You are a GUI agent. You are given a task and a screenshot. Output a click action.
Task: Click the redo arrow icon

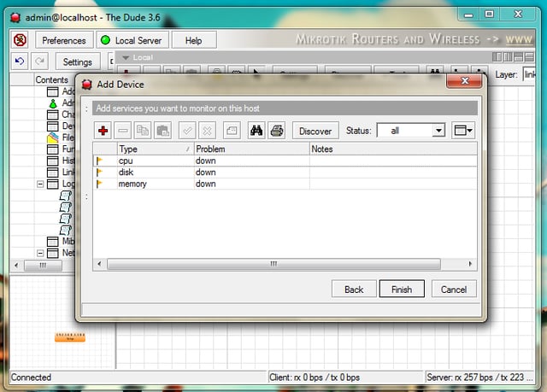[40, 61]
